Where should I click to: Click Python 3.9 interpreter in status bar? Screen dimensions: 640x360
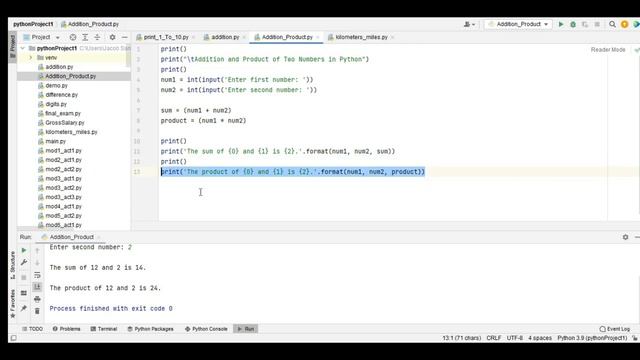click(592, 338)
